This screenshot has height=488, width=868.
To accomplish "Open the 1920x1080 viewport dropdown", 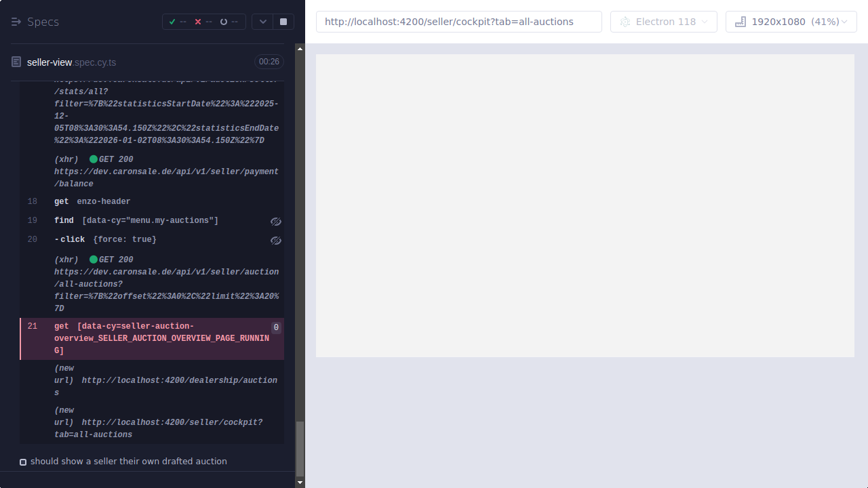I will (x=791, y=21).
